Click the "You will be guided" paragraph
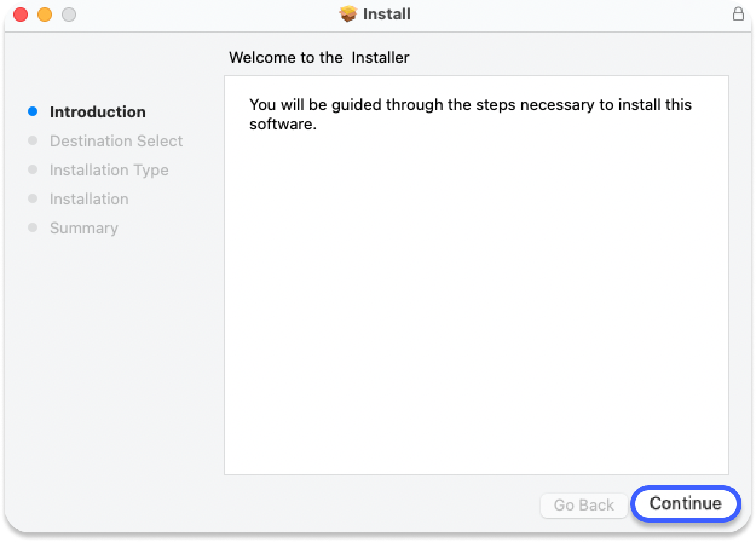The image size is (756, 542). click(x=470, y=114)
